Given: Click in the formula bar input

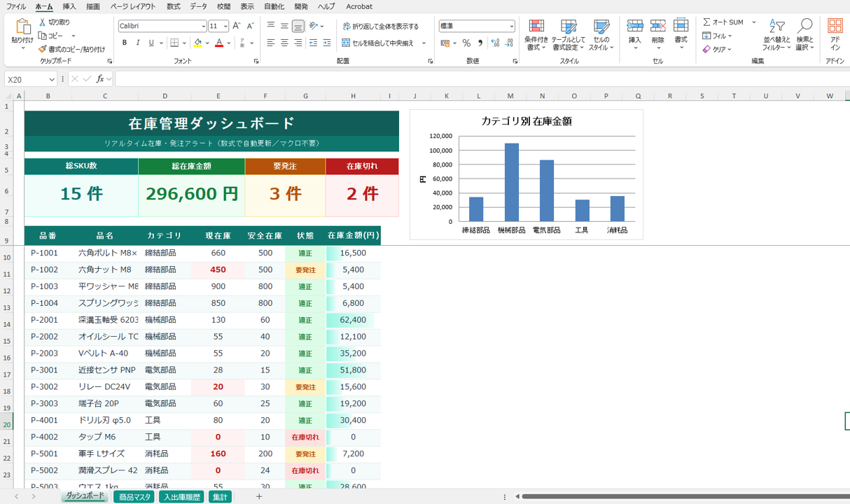Looking at the screenshot, I should [x=482, y=80].
